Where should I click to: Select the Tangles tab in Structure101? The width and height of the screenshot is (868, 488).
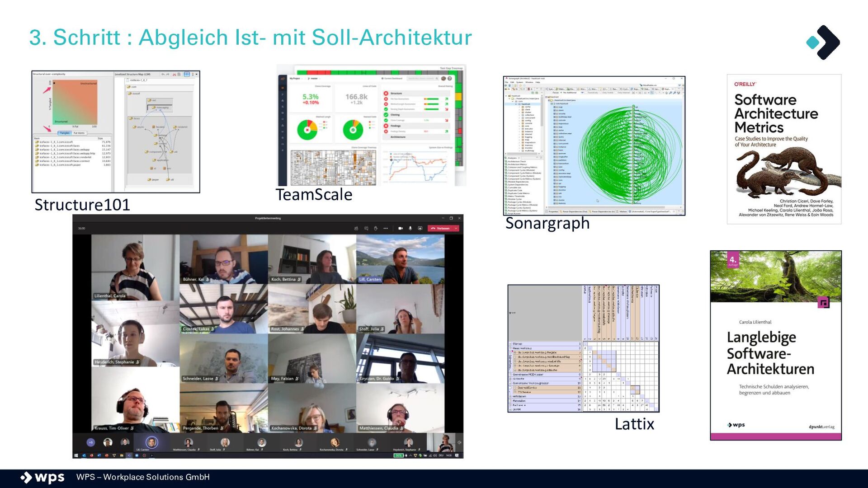[65, 133]
